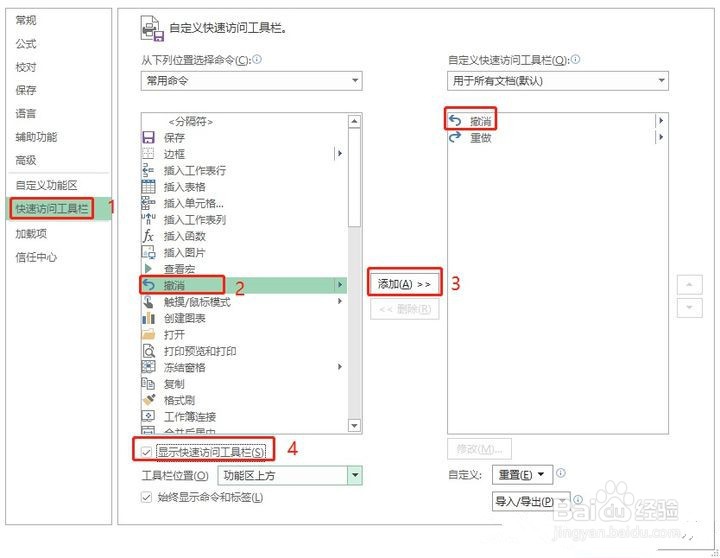Select the 打印预览和打印 command text
Screen dimensions: 720x558
(200, 351)
